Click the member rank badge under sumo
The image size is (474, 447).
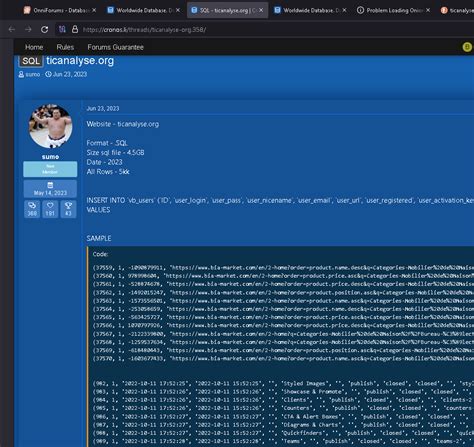tap(50, 169)
